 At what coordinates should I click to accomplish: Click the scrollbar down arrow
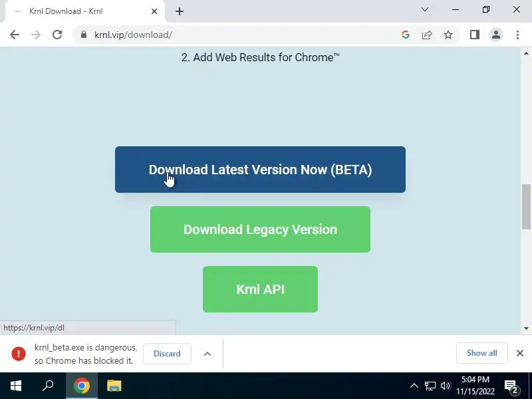point(526,328)
